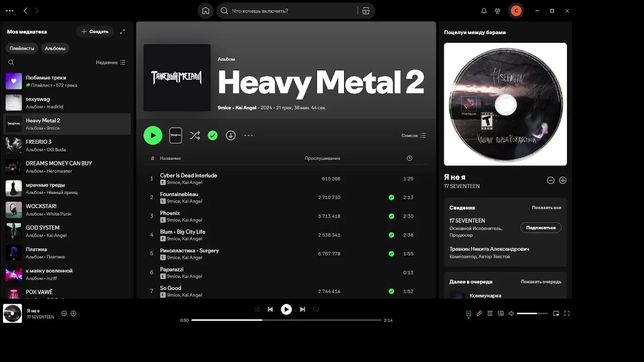Open the 'Недавние' sort dropdown
This screenshot has width=644, height=362.
tap(111, 62)
